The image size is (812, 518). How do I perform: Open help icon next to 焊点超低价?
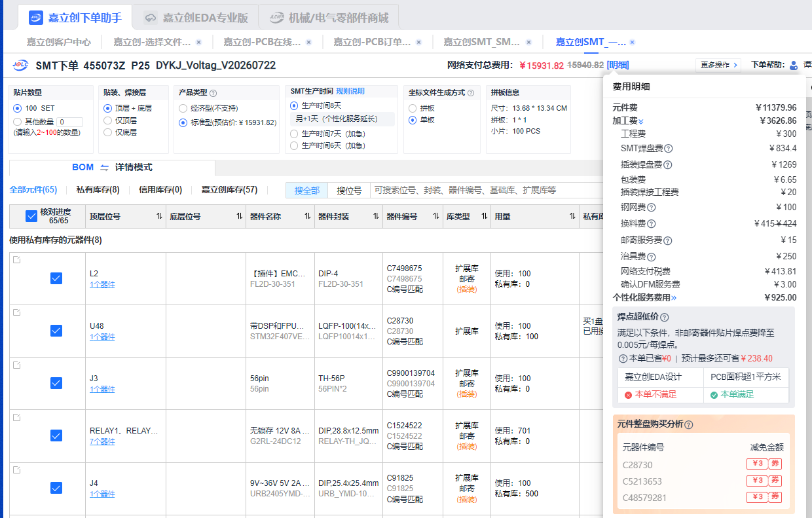665,317
